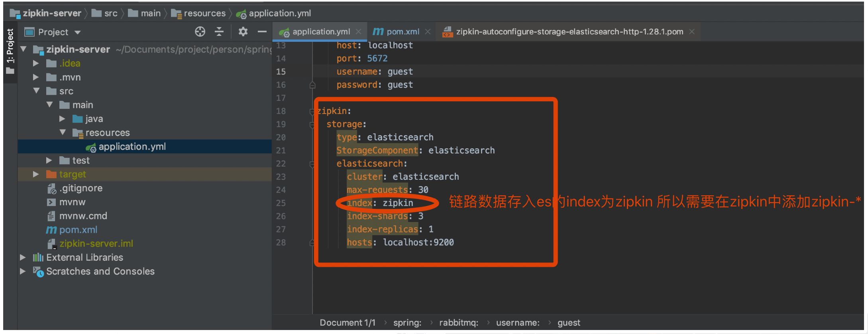Click the locate/scroll-from-source target icon
868x334 pixels.
(x=200, y=32)
